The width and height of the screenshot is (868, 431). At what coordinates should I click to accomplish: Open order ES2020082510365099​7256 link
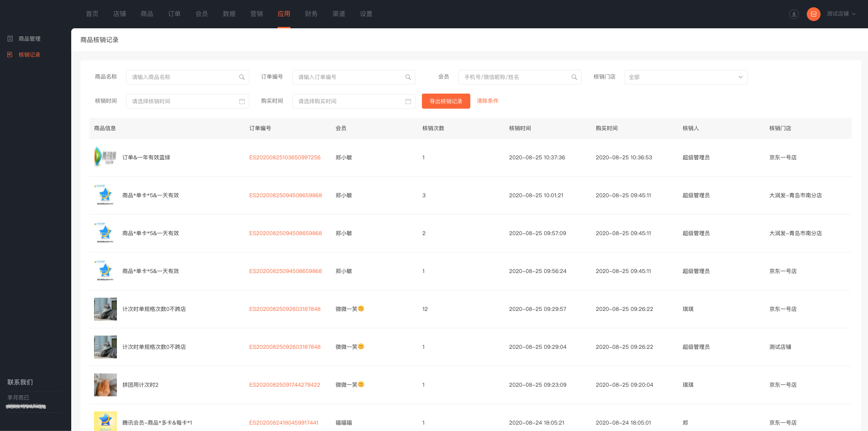285,158
